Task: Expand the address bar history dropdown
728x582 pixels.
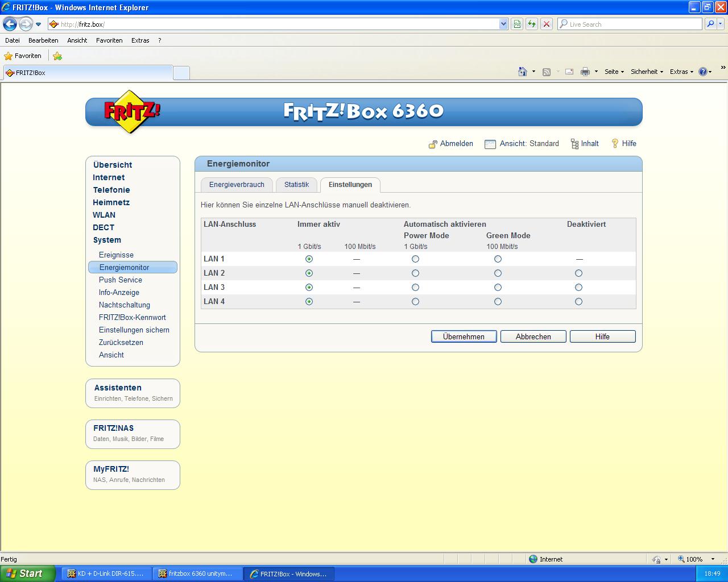Action: pyautogui.click(x=503, y=24)
